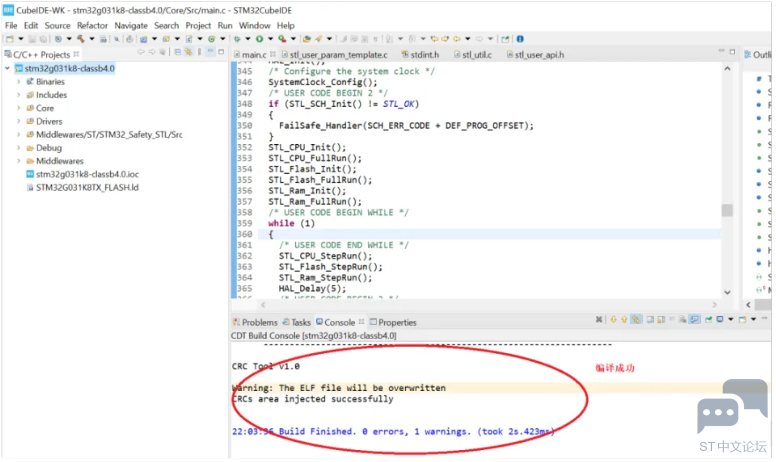Maximize the editor area
The width and height of the screenshot is (776, 462).
point(732,51)
